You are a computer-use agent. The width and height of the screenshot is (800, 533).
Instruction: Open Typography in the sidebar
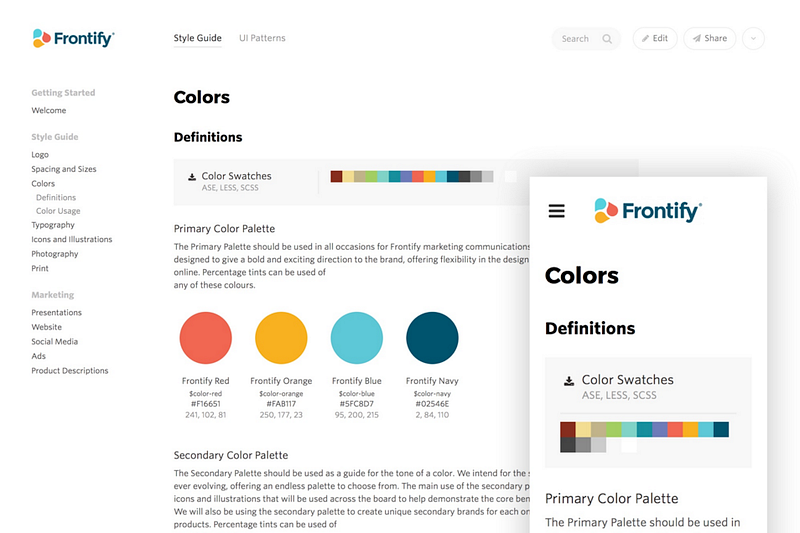click(x=53, y=225)
